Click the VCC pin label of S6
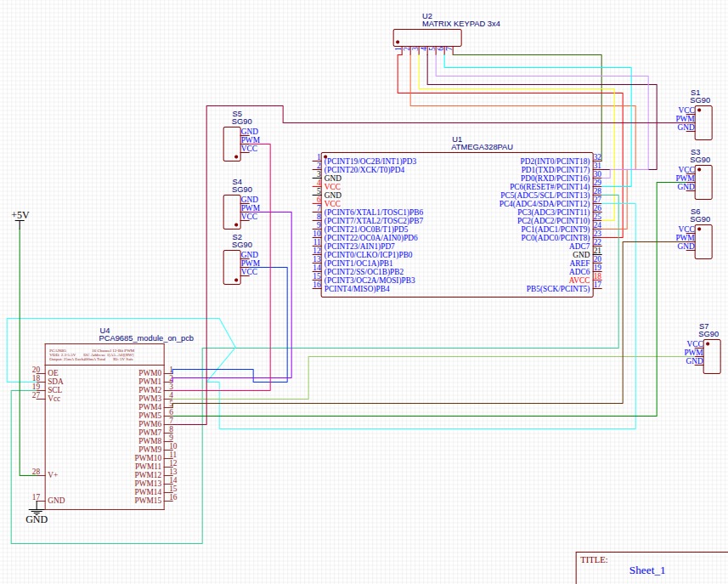Viewport: 728px width, 584px height. 686,229
